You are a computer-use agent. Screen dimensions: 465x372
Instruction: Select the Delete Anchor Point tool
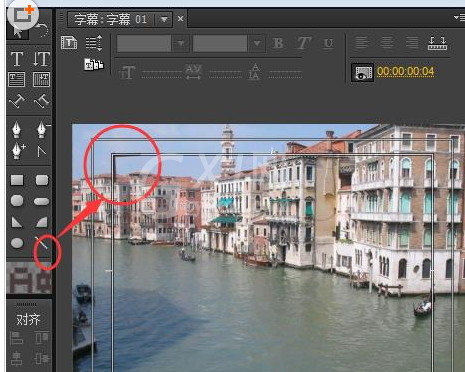coord(42,130)
